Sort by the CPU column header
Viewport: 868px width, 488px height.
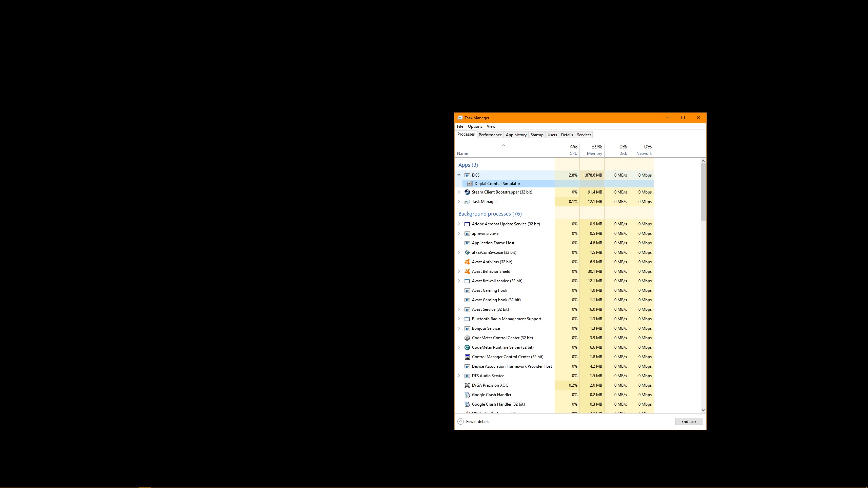pos(567,150)
